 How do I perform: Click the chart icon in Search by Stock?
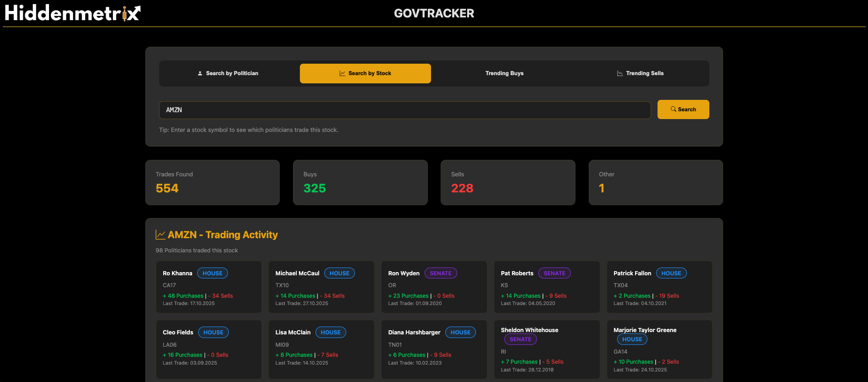[x=342, y=73]
